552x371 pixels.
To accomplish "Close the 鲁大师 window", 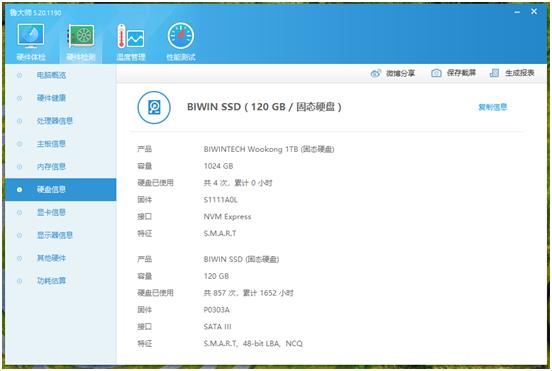I will point(534,12).
